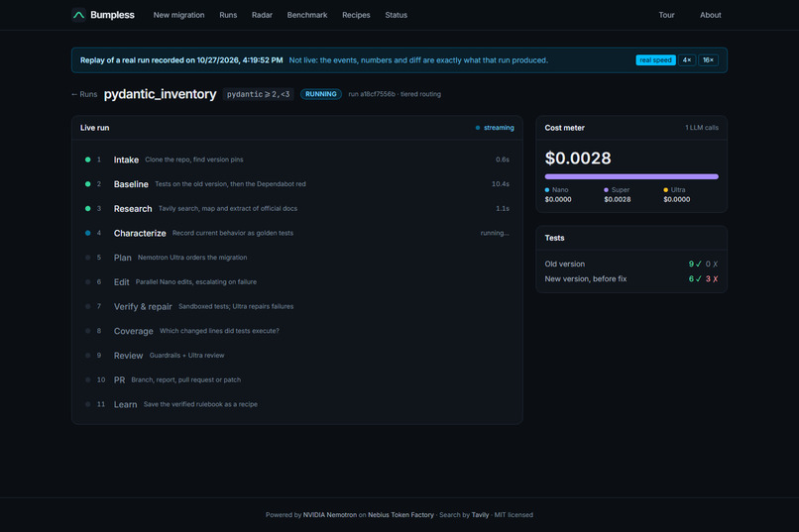Click the green status dot for Research
Viewport: 799px width, 532px height.
click(x=87, y=209)
